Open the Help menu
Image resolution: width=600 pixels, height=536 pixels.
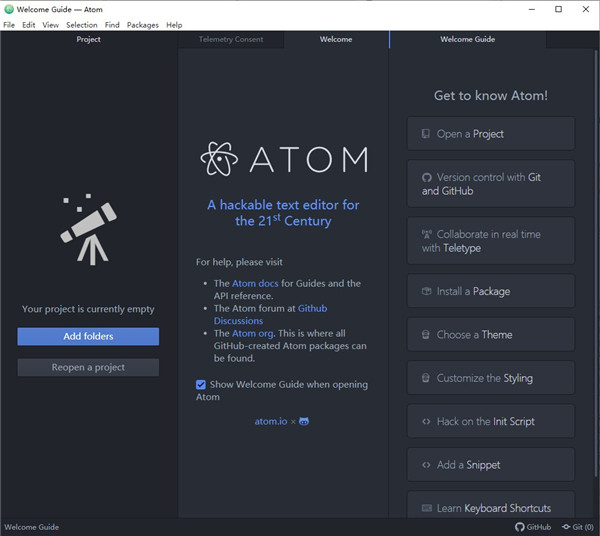point(174,25)
